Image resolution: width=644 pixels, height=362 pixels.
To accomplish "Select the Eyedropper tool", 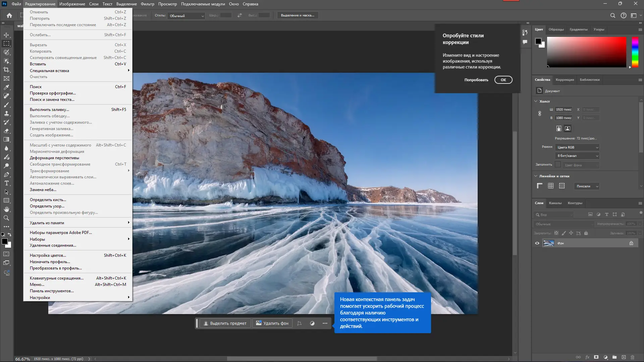I will [6, 87].
